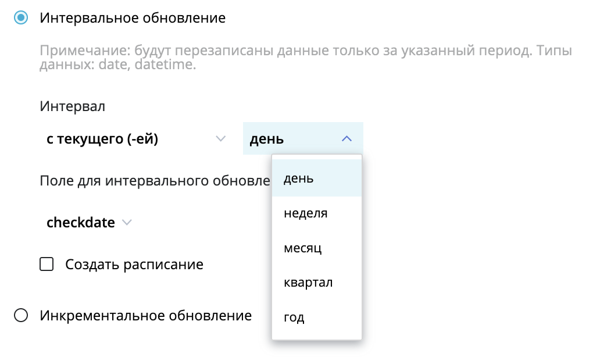Select the Интервальное обновление radio button

click(x=21, y=18)
